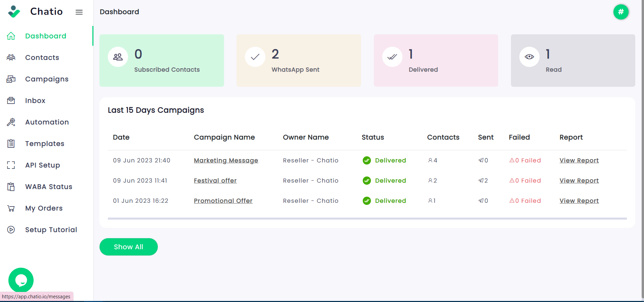644x302 pixels.
Task: Click the green hash profile avatar
Action: click(620, 12)
